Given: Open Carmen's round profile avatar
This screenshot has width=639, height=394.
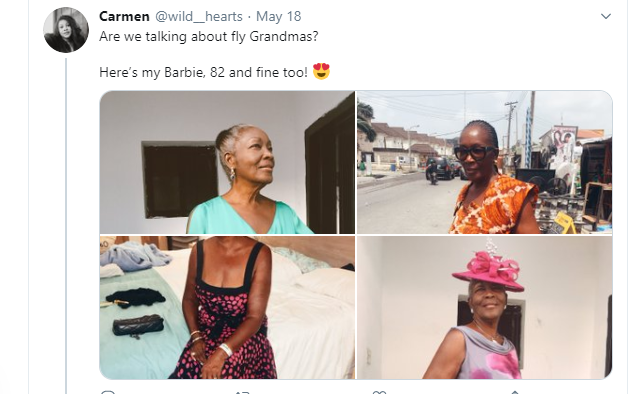Looking at the screenshot, I should pyautogui.click(x=66, y=30).
